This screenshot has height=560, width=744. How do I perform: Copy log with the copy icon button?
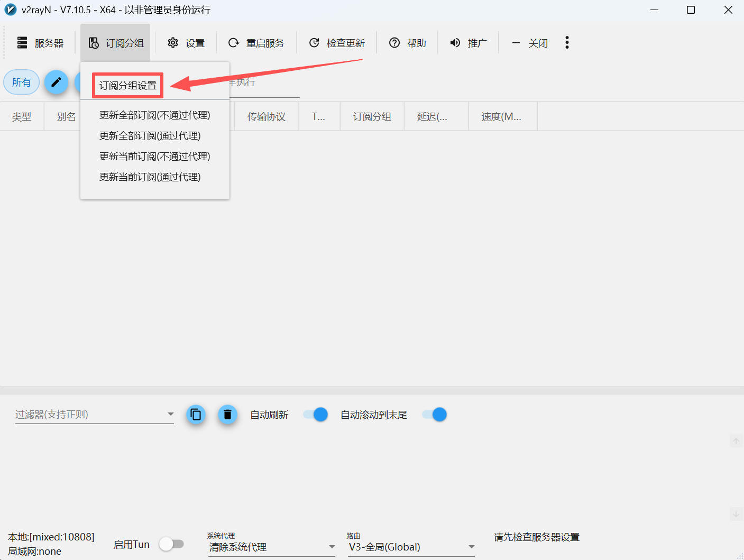click(x=196, y=415)
